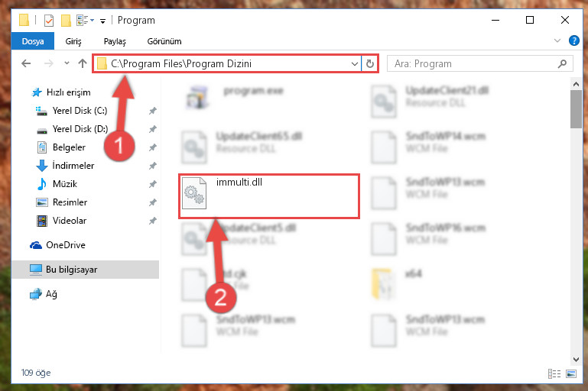Click the Back navigation arrow
Viewport: 588px width, 391px height.
[26, 63]
